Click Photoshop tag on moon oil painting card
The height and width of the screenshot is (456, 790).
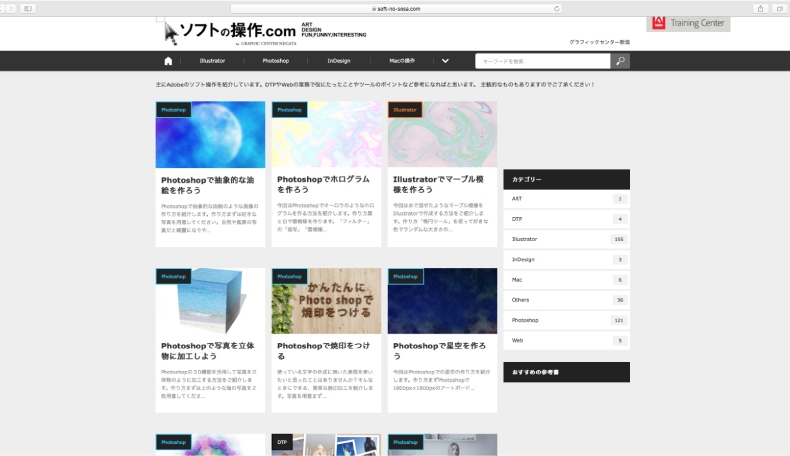click(173, 110)
